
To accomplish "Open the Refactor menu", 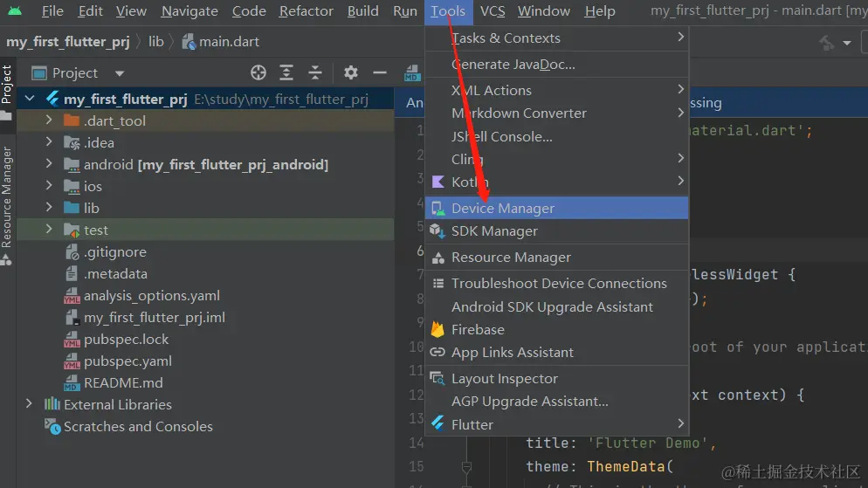I will (x=307, y=11).
